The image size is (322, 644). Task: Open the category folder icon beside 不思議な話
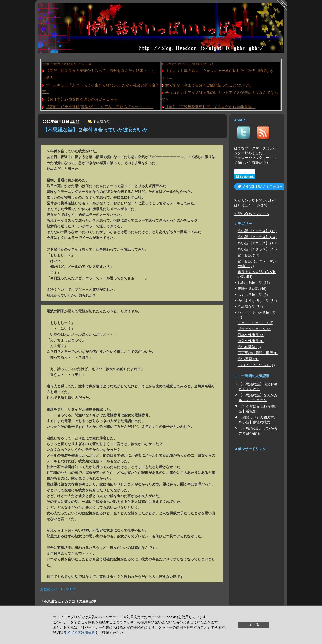point(90,121)
